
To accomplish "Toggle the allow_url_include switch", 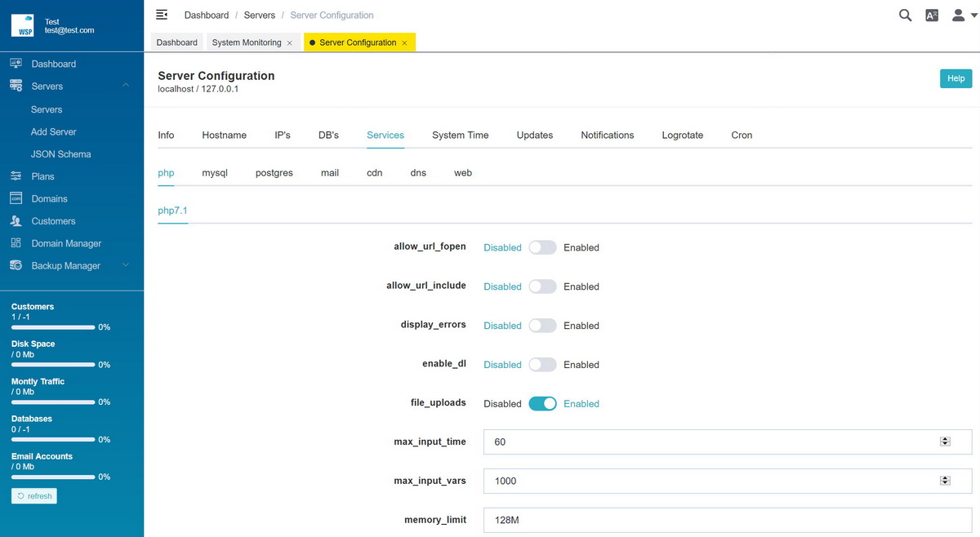I will coord(542,286).
